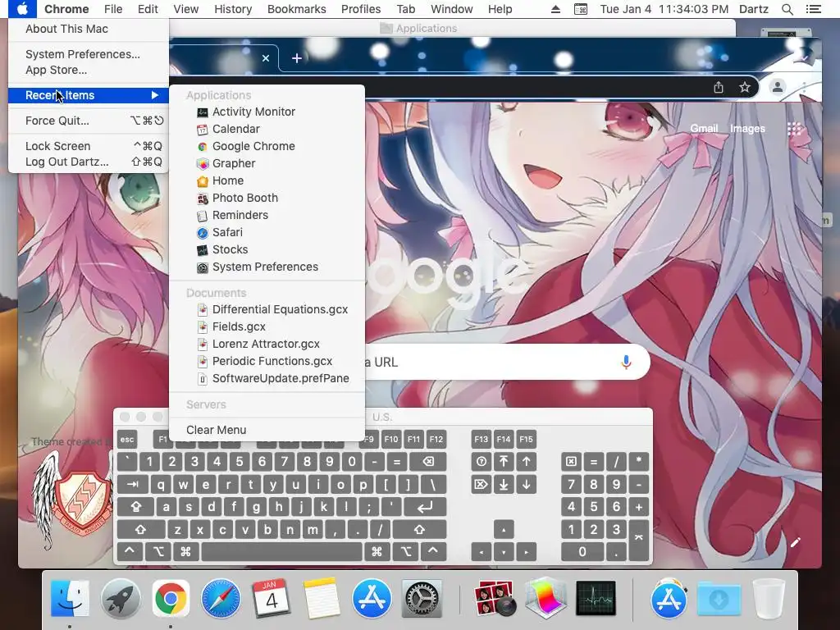Screen dimensions: 840x630
Task: Open System Preferences gear in Dock
Action: click(422, 598)
